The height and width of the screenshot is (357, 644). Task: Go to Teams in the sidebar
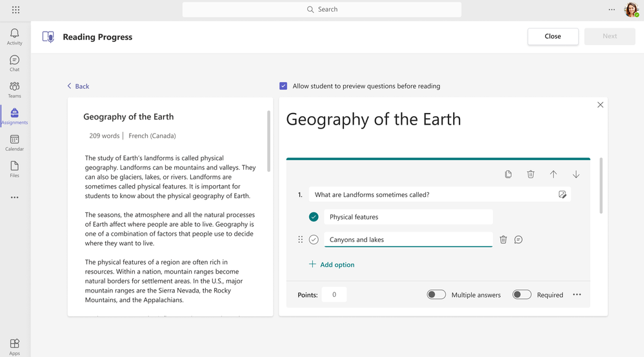tap(14, 90)
